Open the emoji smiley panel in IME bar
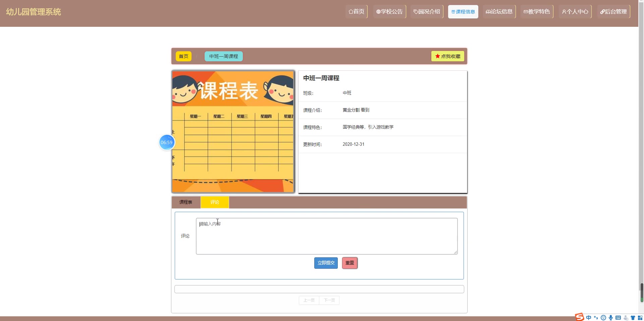This screenshot has width=644, height=321. pyautogui.click(x=603, y=318)
